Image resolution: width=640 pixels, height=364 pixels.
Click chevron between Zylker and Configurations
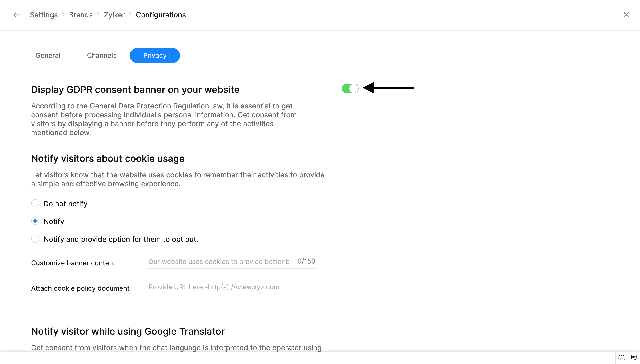(130, 14)
